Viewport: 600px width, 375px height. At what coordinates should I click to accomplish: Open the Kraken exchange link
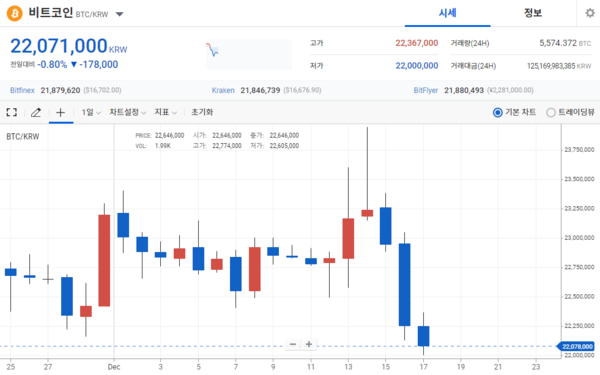(x=223, y=90)
